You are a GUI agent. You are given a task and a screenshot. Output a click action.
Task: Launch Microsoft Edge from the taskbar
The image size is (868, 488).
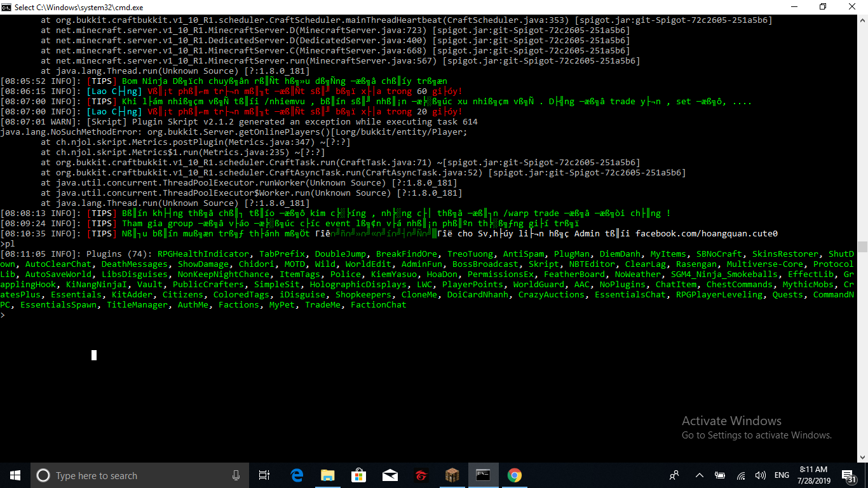click(x=297, y=475)
